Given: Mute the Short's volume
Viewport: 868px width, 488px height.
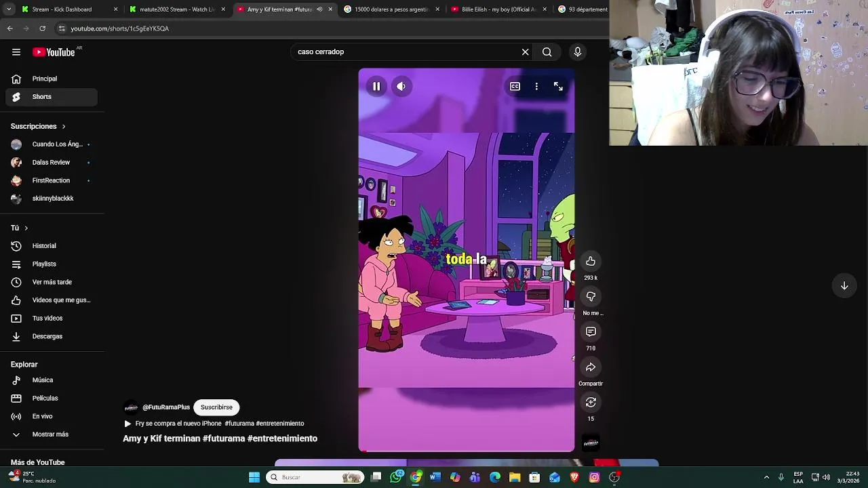Looking at the screenshot, I should [x=401, y=86].
